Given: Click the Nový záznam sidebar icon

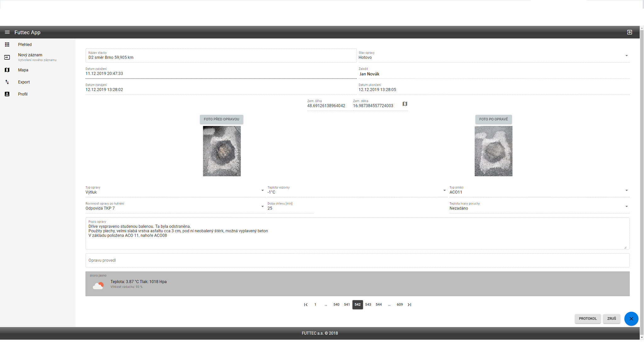Looking at the screenshot, I should tap(7, 57).
